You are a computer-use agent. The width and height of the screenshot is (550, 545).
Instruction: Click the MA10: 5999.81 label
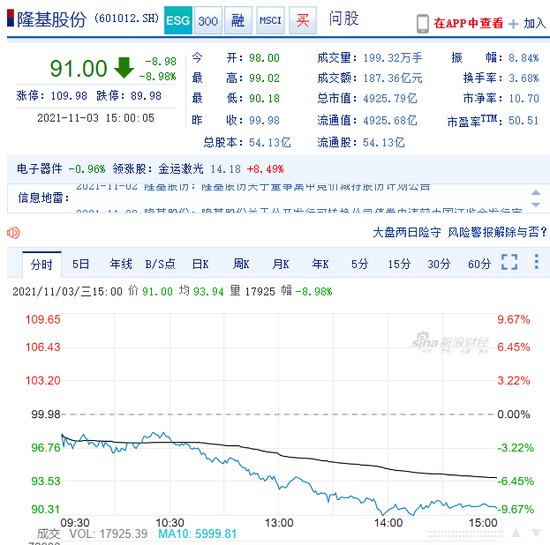tap(197, 534)
